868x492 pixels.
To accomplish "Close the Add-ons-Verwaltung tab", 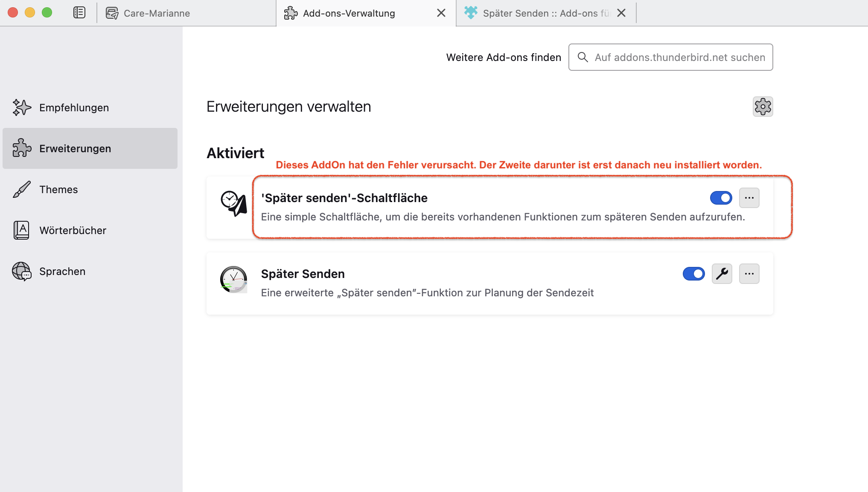I will (x=441, y=13).
